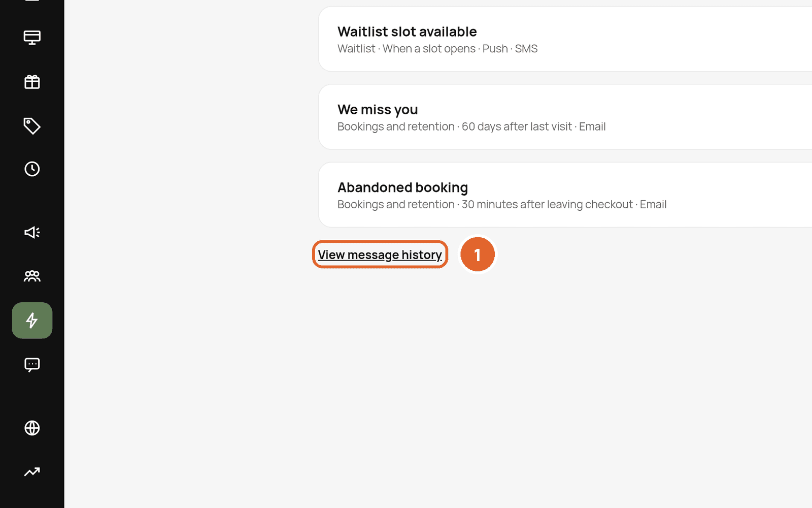812x508 pixels.
Task: Open the chat speech bubble icon
Action: click(32, 365)
